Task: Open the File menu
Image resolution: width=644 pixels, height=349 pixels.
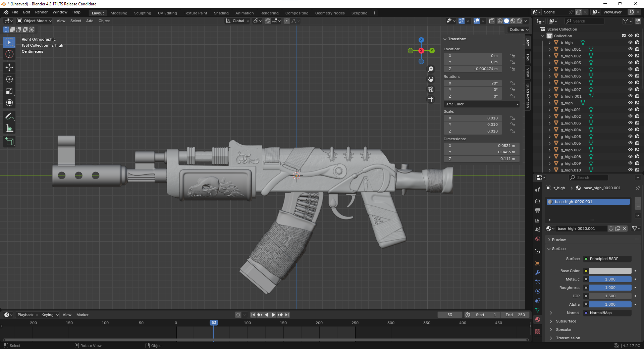Action: pyautogui.click(x=15, y=12)
